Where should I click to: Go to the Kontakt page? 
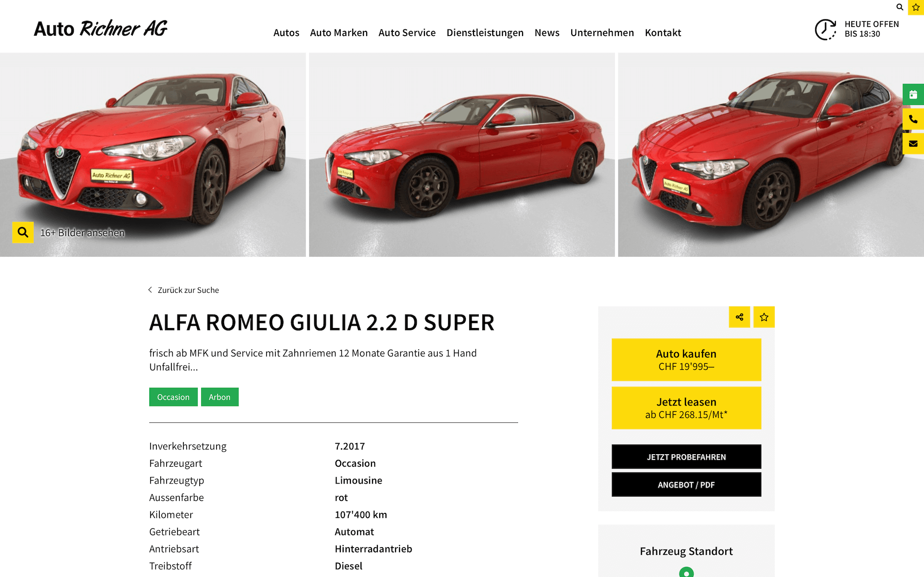click(663, 33)
